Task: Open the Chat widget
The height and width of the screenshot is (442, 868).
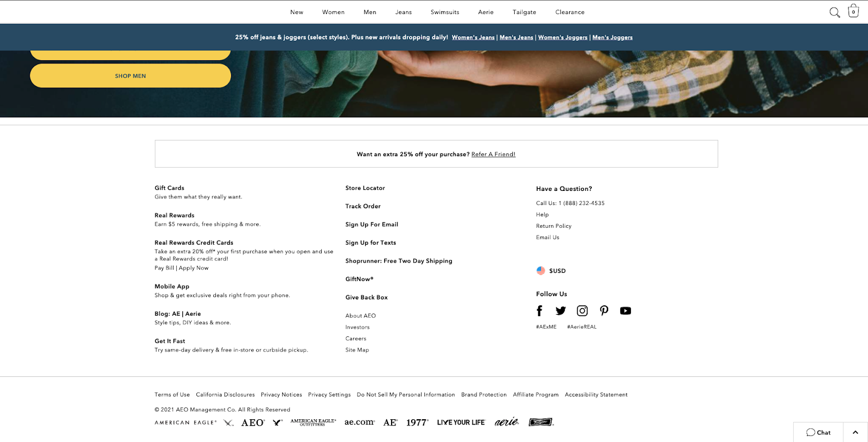Action: tap(818, 432)
